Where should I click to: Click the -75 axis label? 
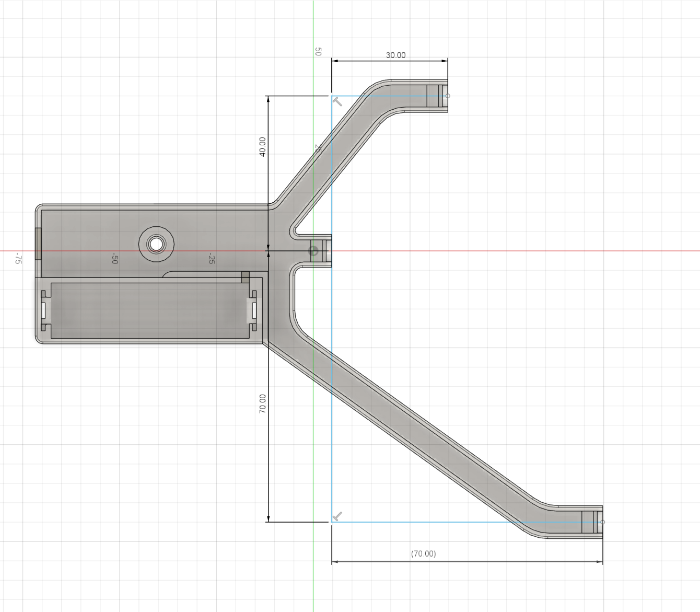tap(18, 258)
